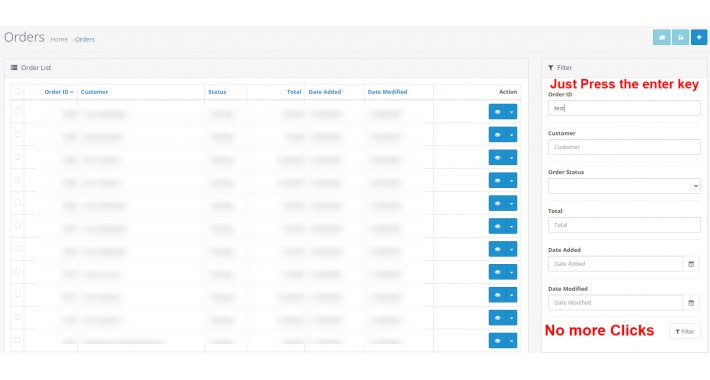Sort the list by Date Modified column

click(387, 92)
